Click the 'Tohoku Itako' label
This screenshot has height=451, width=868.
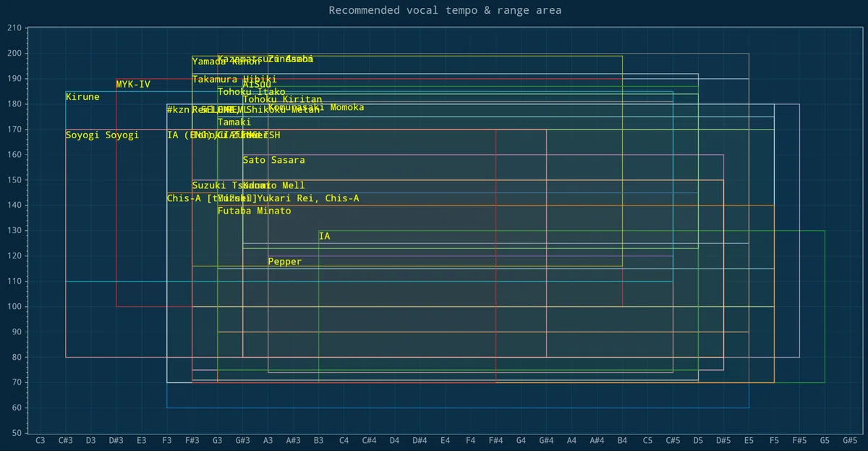click(x=252, y=92)
